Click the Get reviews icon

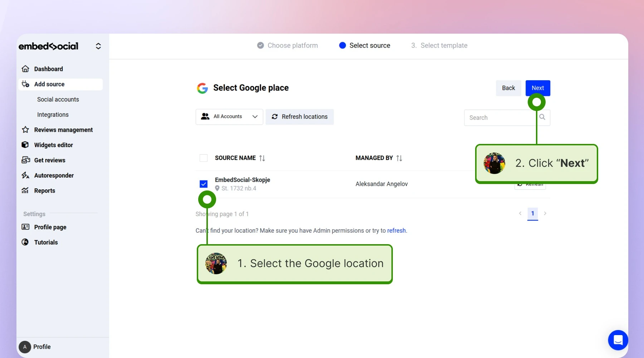tap(25, 160)
